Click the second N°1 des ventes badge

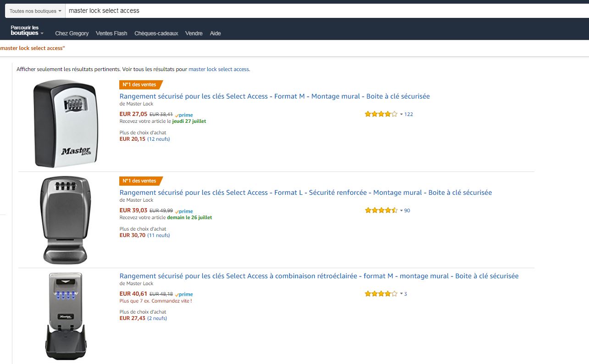tap(140, 181)
